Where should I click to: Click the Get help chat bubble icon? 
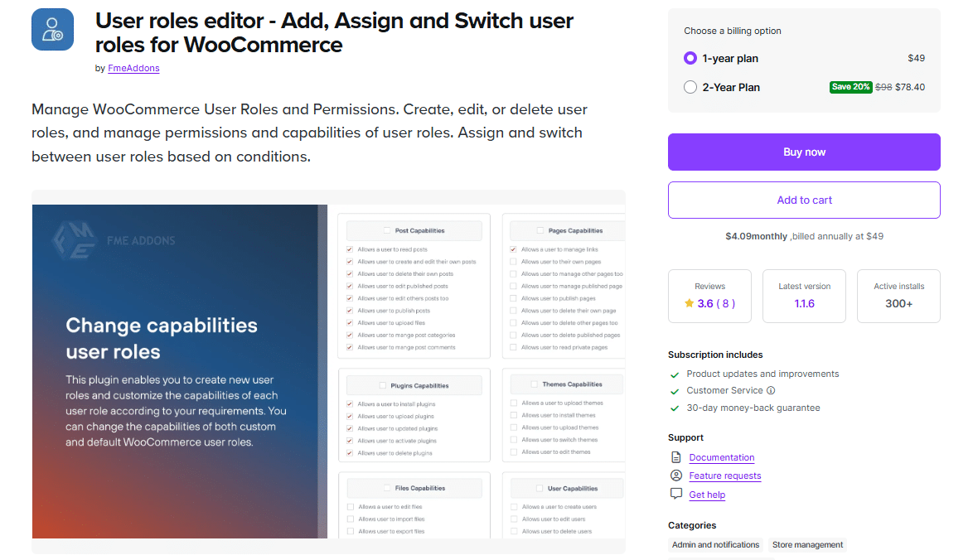(x=676, y=495)
